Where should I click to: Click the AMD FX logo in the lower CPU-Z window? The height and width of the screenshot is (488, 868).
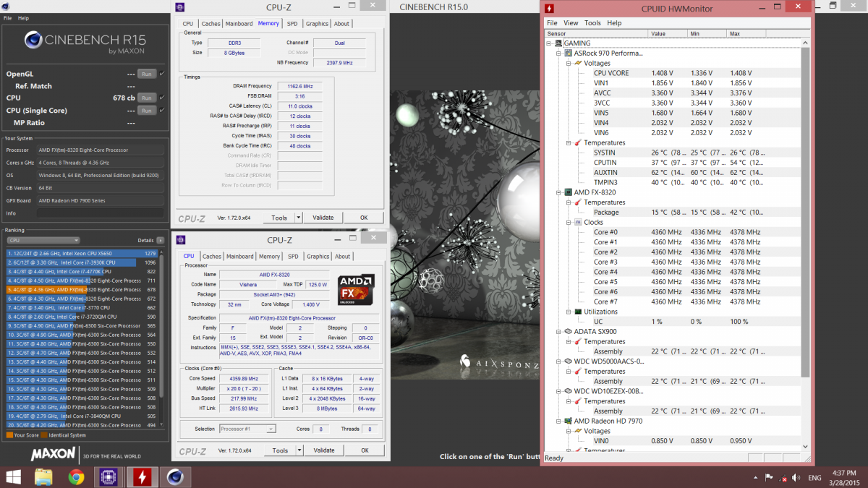357,291
